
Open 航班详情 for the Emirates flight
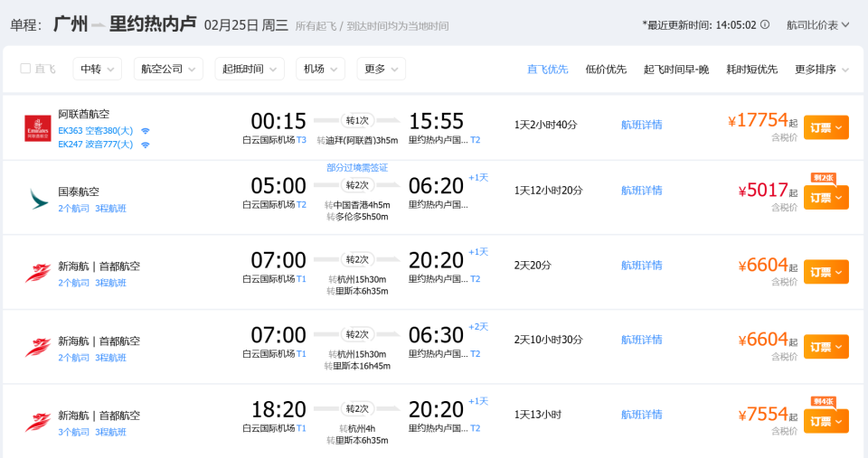[641, 125]
